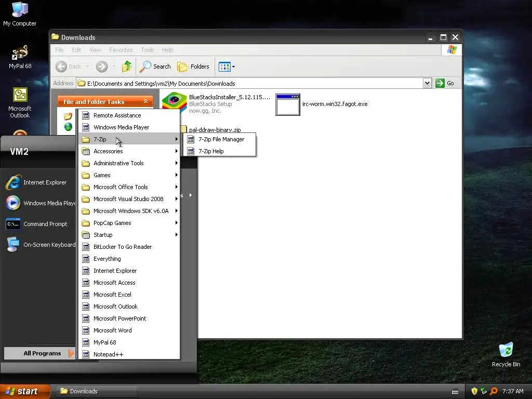Launch Microsoft Excel
This screenshot has height=399, width=532.
129,295
